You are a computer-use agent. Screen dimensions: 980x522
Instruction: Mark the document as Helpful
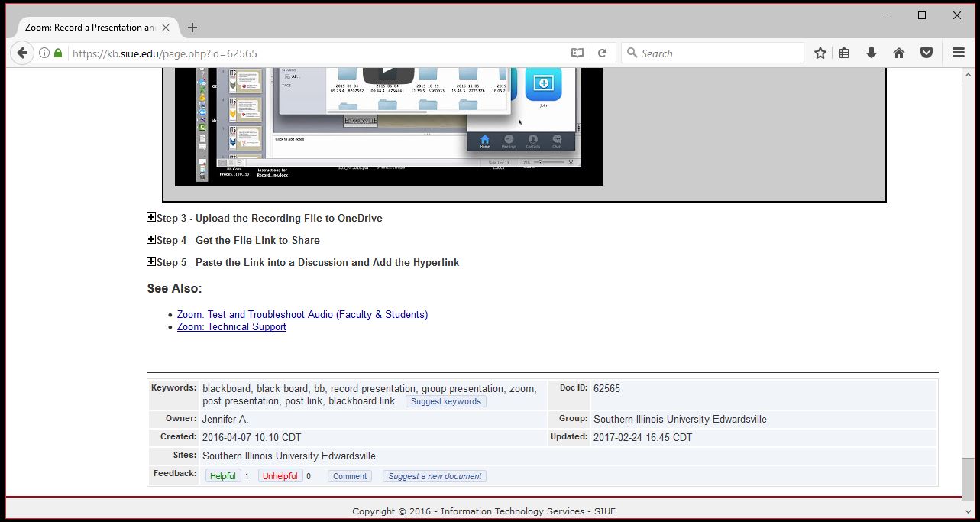pos(223,476)
